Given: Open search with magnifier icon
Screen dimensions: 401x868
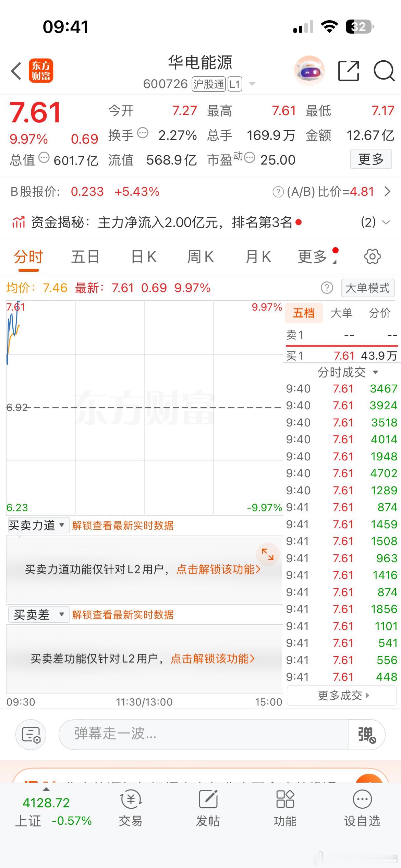Looking at the screenshot, I should [384, 71].
